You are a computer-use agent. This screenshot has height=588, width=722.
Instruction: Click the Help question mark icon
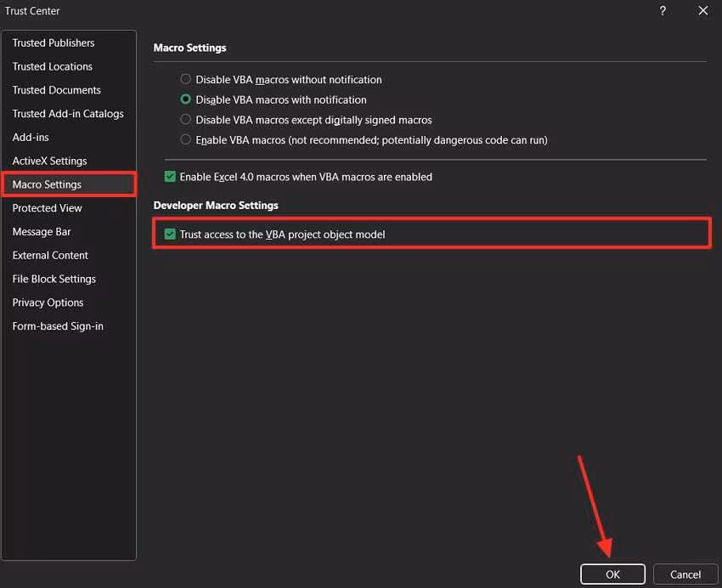663,11
